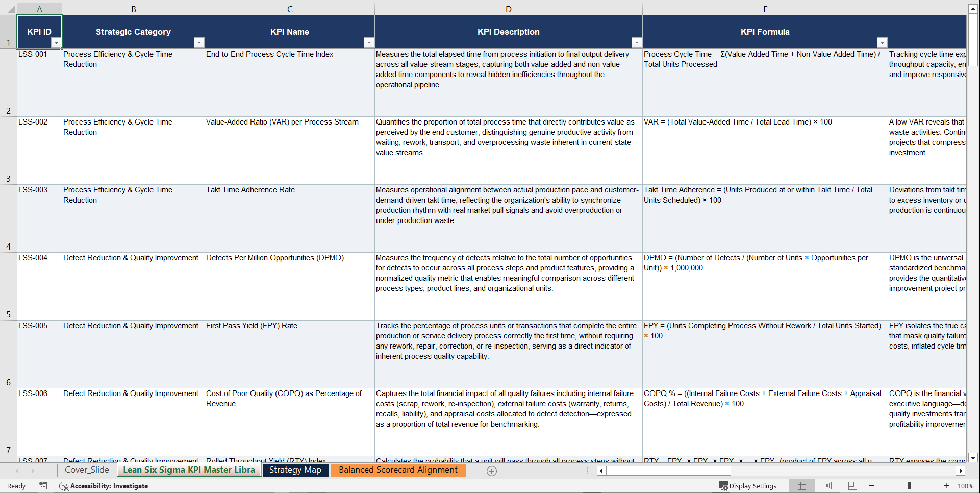Click Accessibility: Investigate status item
The width and height of the screenshot is (980, 493).
[x=104, y=486]
